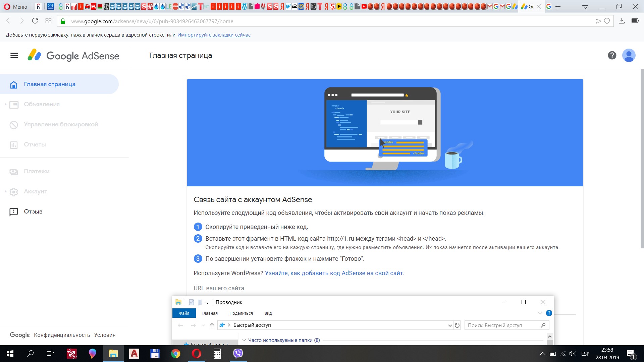Click properties icon in Проводник title bar
Viewport: 644px width, 362px height.
click(x=192, y=302)
